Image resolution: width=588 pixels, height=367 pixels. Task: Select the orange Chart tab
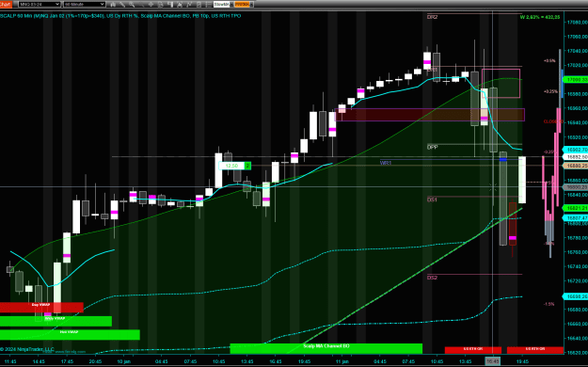coord(6,4)
